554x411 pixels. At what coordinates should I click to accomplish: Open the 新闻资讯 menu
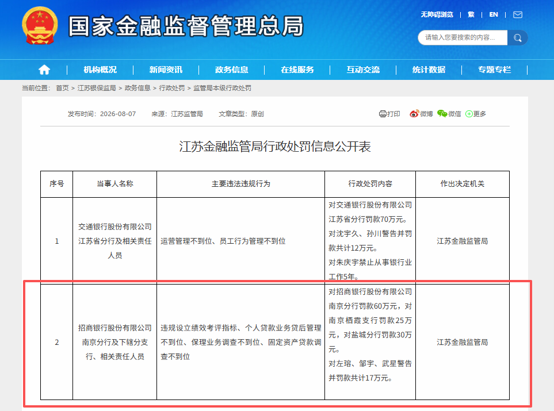[166, 70]
